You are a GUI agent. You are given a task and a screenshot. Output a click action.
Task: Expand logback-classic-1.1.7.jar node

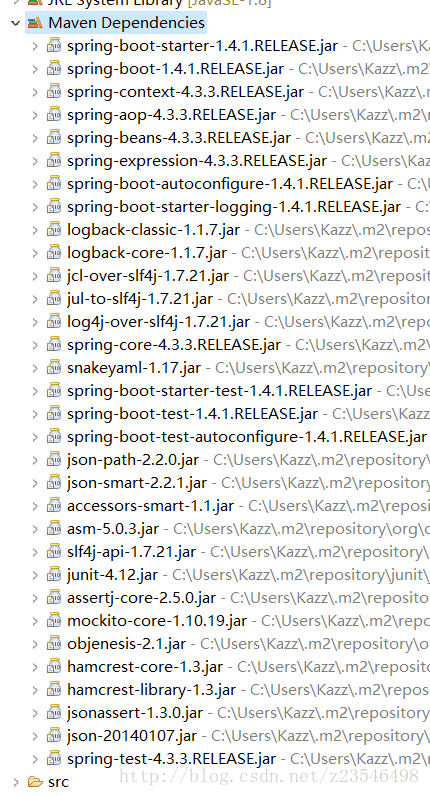pyautogui.click(x=35, y=230)
